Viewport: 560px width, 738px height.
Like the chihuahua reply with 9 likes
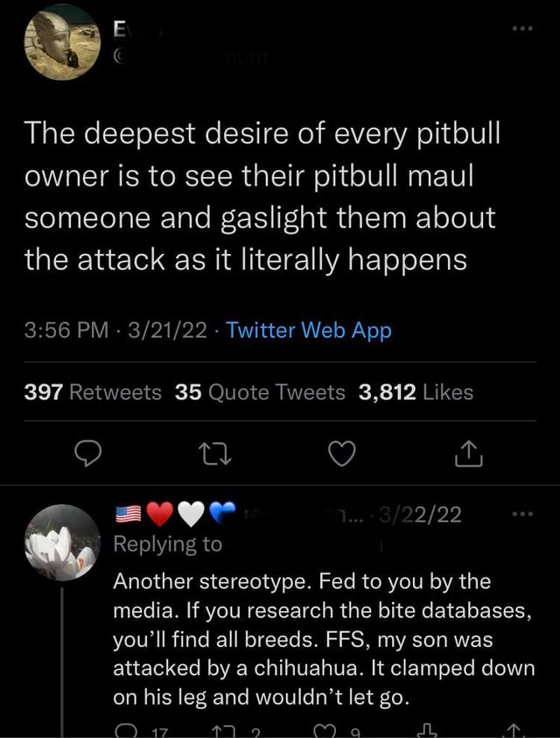(325, 732)
